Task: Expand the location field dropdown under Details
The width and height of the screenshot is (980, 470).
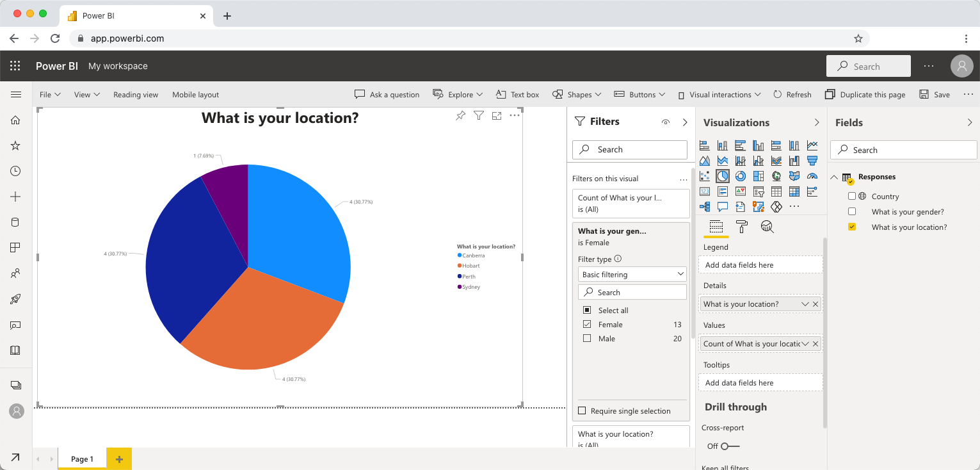Action: pos(803,304)
